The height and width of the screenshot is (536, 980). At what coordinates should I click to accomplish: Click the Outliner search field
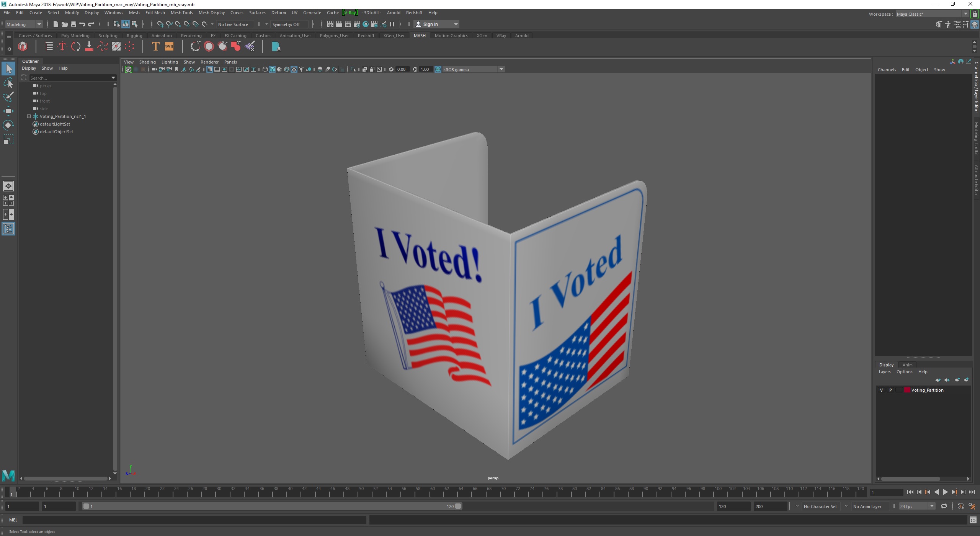click(x=70, y=78)
